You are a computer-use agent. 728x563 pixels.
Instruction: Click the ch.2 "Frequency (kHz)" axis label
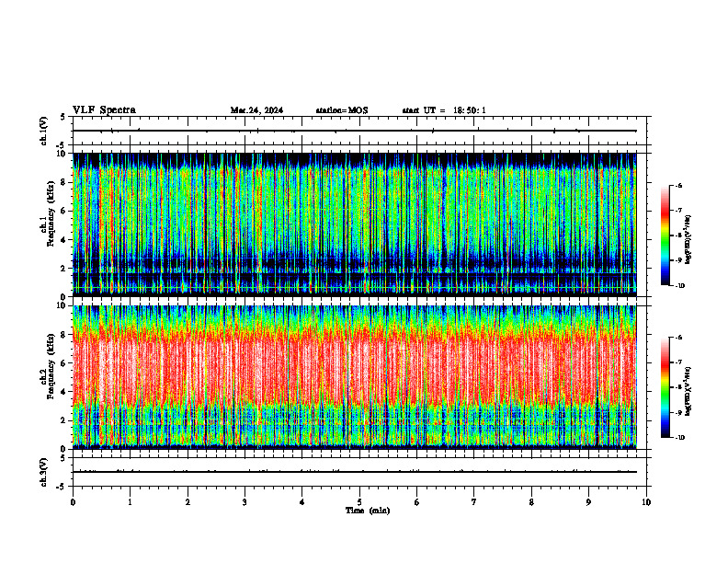tap(51, 366)
